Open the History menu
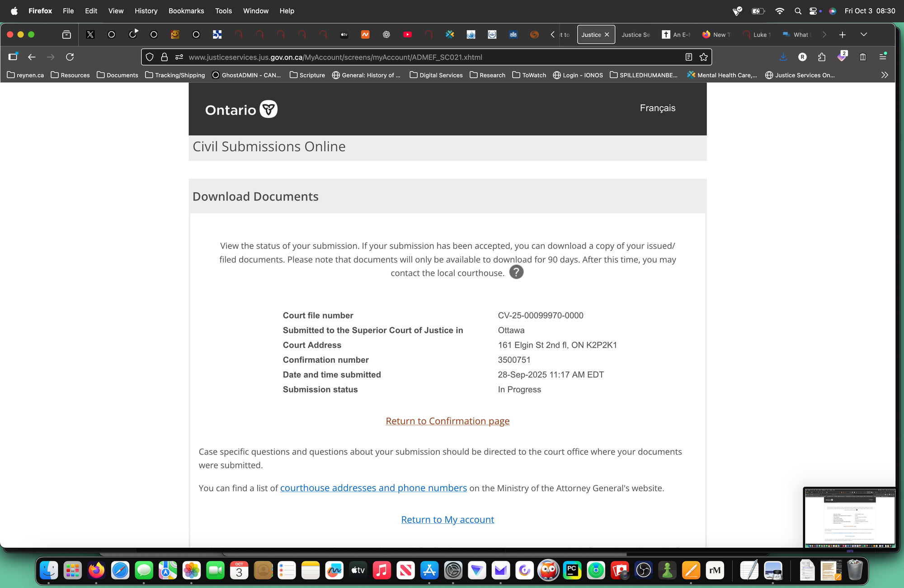 coord(146,11)
